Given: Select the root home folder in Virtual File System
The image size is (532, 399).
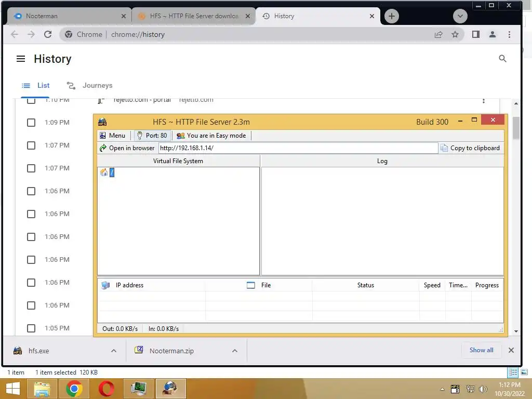Looking at the screenshot, I should coord(108,172).
